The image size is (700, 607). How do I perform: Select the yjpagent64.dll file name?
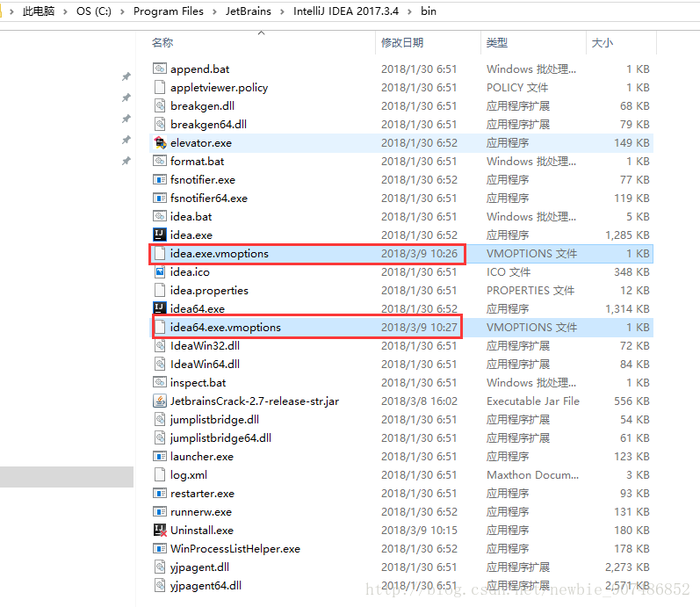pyautogui.click(x=206, y=586)
